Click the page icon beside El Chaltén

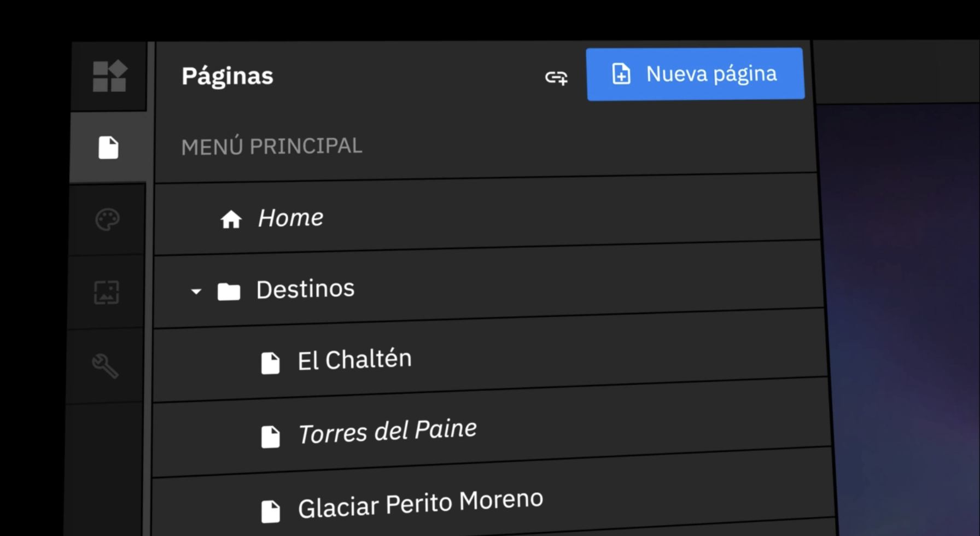pos(271,362)
